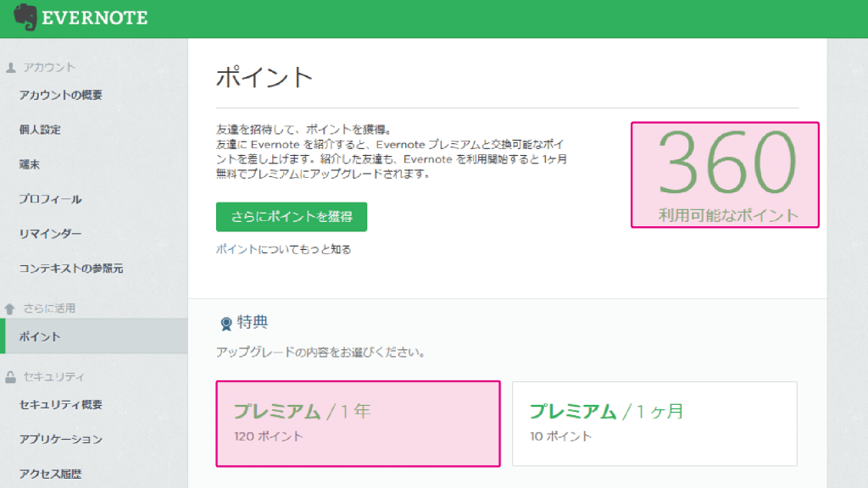The width and height of the screenshot is (868, 488).
Task: Choose the プレミアム / 1 ヶ月 reward card
Action: pos(655,424)
